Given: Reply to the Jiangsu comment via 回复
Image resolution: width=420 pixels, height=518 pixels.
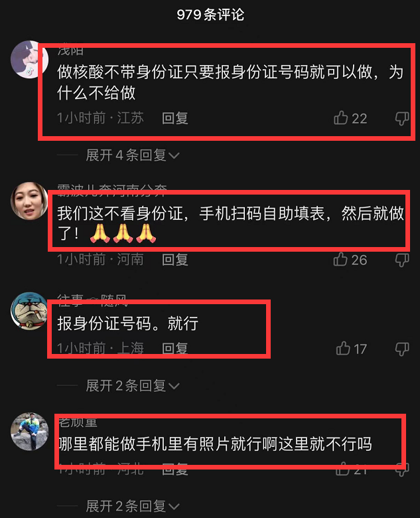Looking at the screenshot, I should pyautogui.click(x=175, y=118).
